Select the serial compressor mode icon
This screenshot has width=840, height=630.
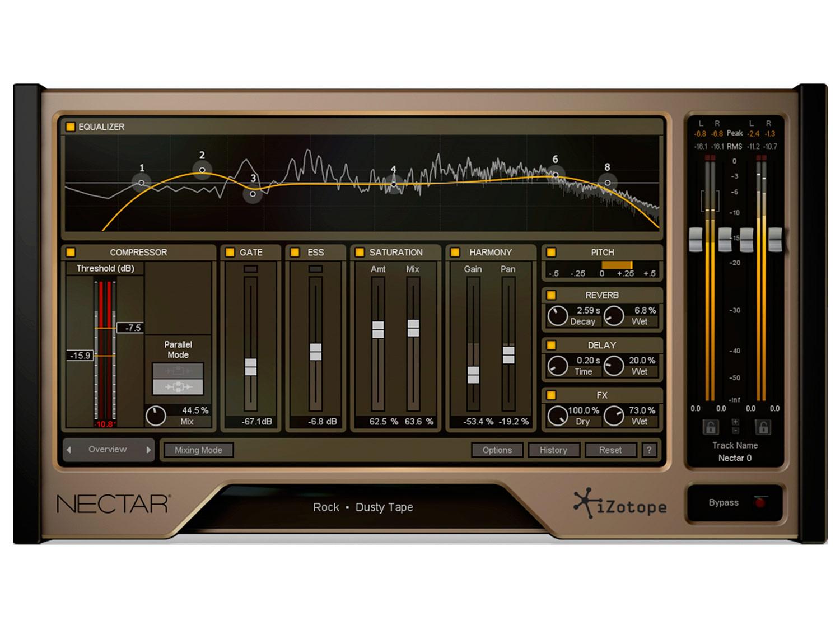(x=178, y=371)
